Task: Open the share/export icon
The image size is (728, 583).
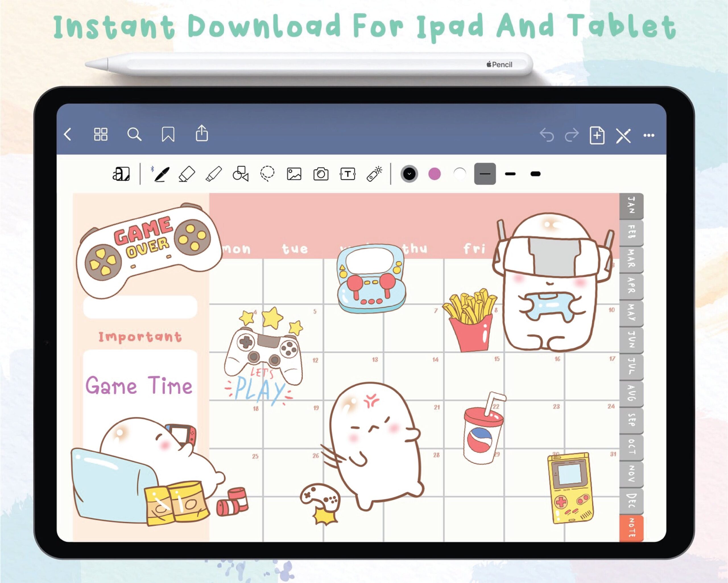Action: (202, 133)
